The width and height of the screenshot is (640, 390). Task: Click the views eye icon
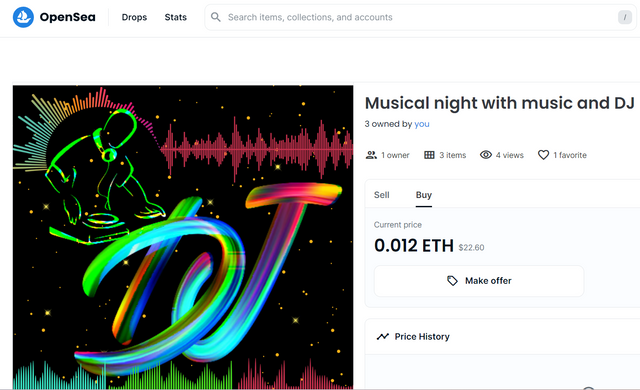(486, 155)
